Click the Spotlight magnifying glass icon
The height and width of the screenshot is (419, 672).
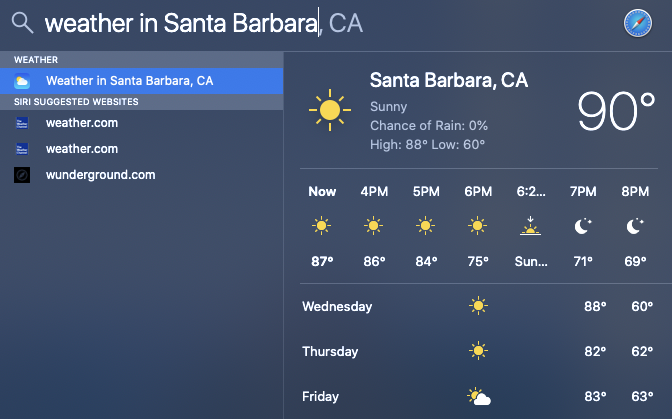[21, 22]
